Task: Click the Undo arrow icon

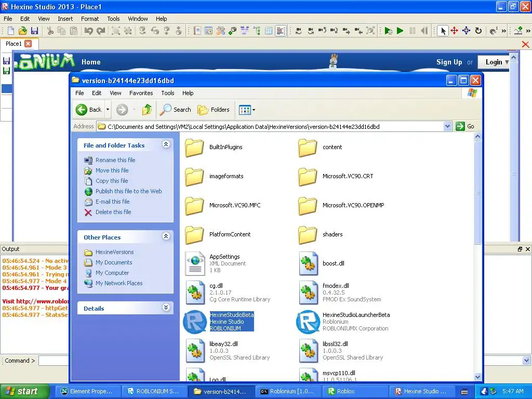Action: click(x=88, y=31)
